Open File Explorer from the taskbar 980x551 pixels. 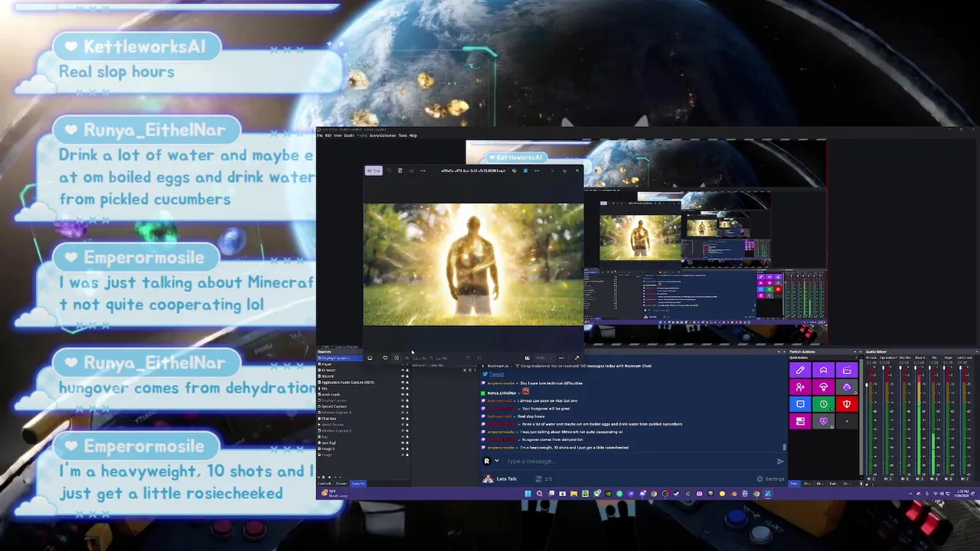point(574,494)
